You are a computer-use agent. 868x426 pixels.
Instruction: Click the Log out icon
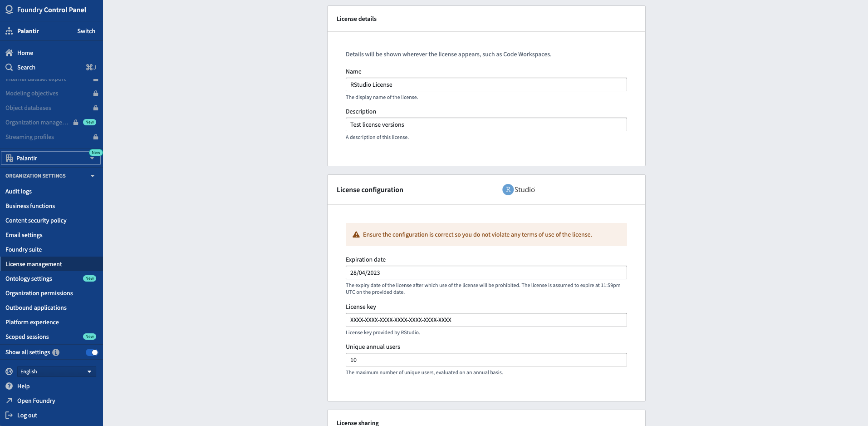9,415
